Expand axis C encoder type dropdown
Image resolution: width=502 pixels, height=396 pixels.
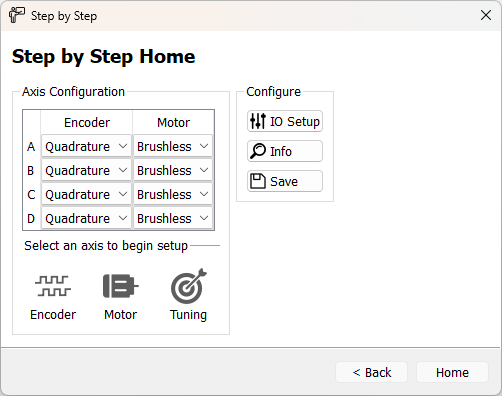click(86, 194)
